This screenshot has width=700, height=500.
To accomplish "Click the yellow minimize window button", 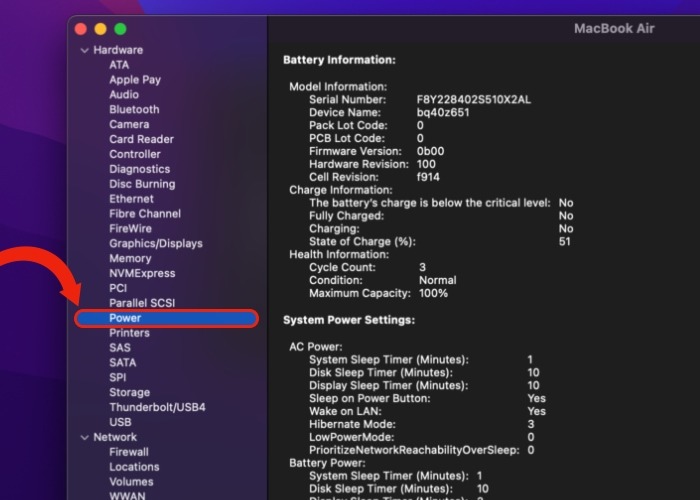I will click(101, 29).
